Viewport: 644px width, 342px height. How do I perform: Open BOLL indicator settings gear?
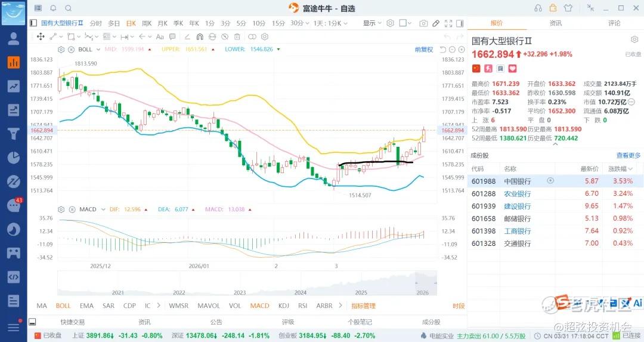pos(61,50)
